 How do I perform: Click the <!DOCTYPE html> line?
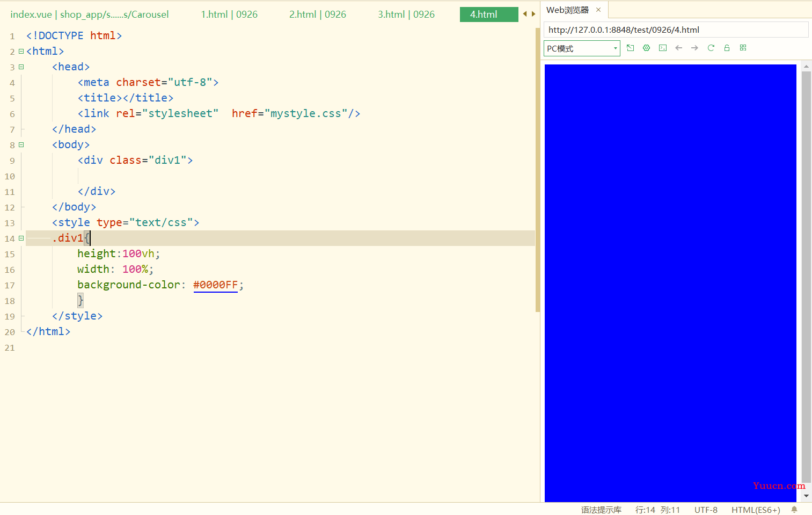tap(74, 35)
